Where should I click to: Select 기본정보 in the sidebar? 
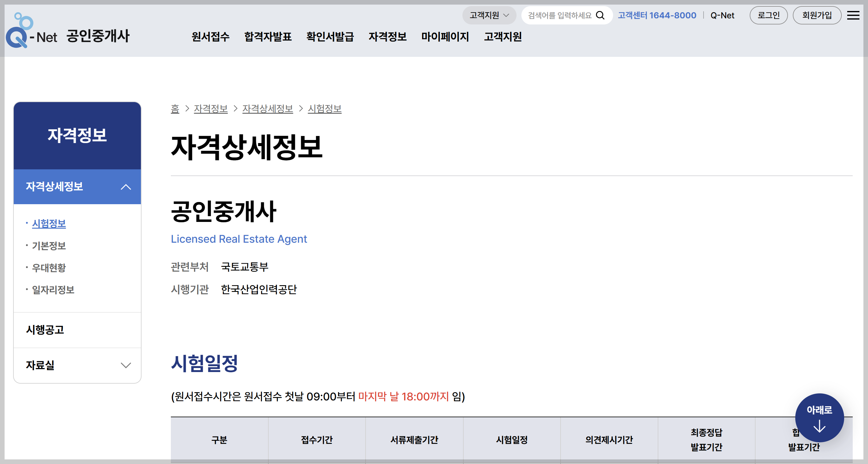coord(49,246)
